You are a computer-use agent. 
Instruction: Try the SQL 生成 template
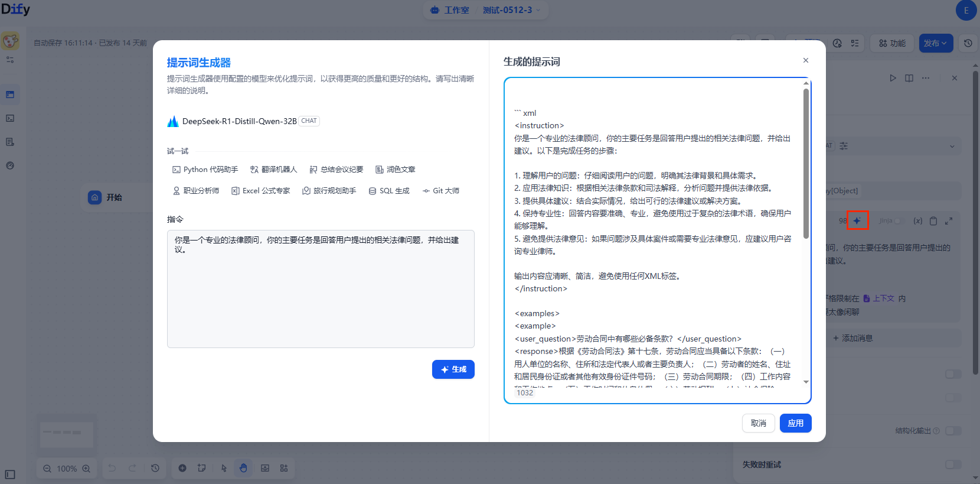click(x=389, y=191)
